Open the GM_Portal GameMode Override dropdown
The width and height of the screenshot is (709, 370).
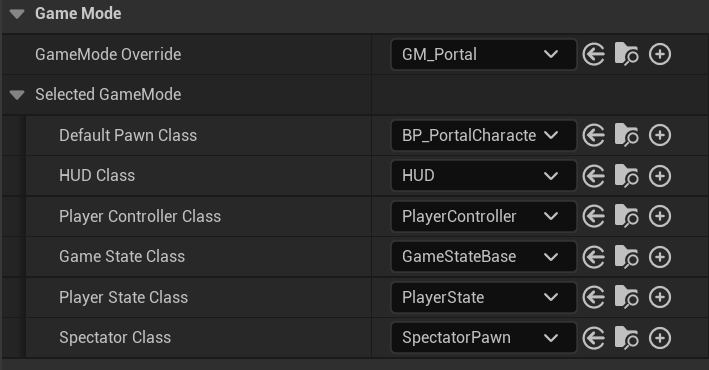(x=484, y=54)
